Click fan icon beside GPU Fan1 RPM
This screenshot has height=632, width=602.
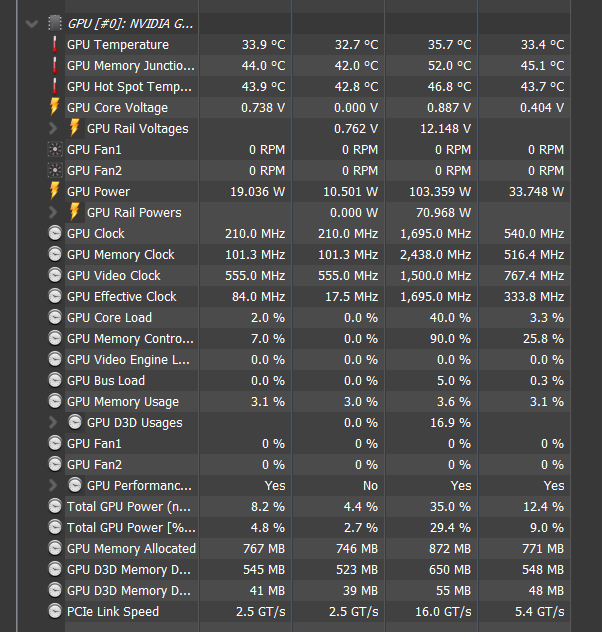(x=55, y=150)
